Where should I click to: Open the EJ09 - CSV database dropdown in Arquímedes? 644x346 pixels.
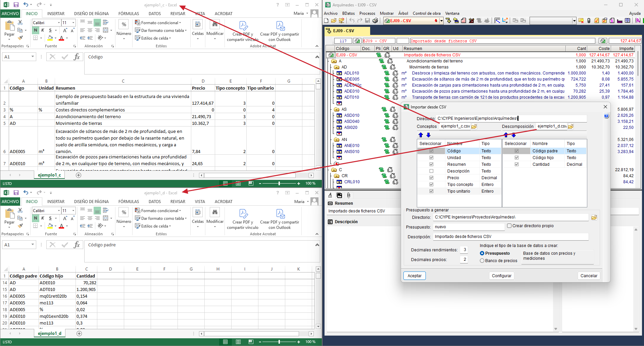(441, 20)
